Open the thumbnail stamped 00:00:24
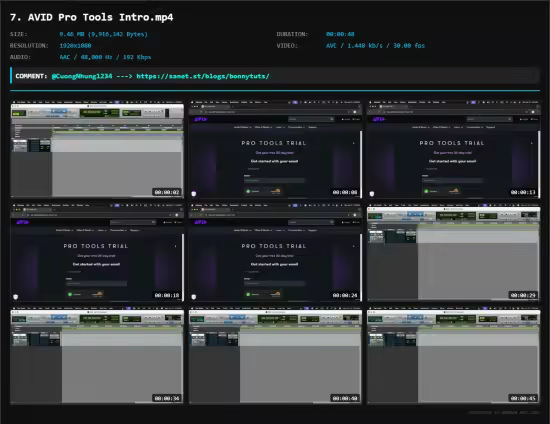This screenshot has height=424, width=550. click(x=275, y=253)
